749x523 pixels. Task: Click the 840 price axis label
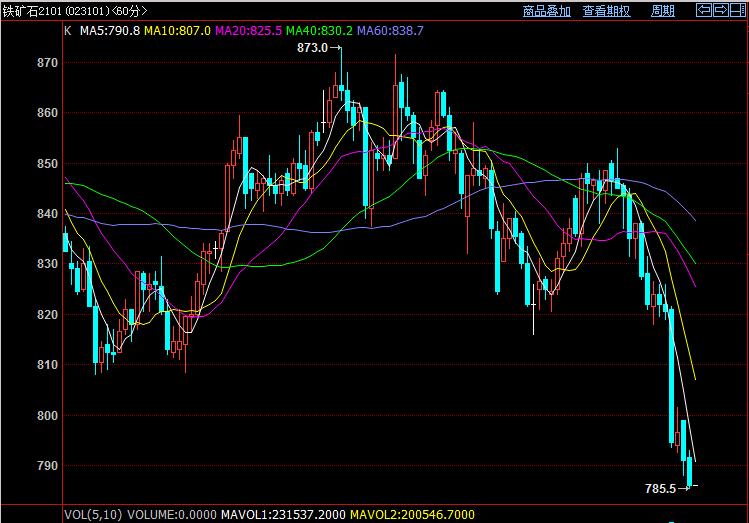coord(47,213)
